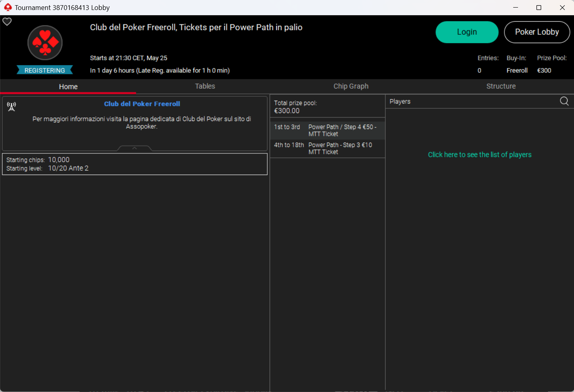Viewport: 574px width, 392px height.
Task: Select the 1st to 3rd prize row
Action: (x=328, y=130)
